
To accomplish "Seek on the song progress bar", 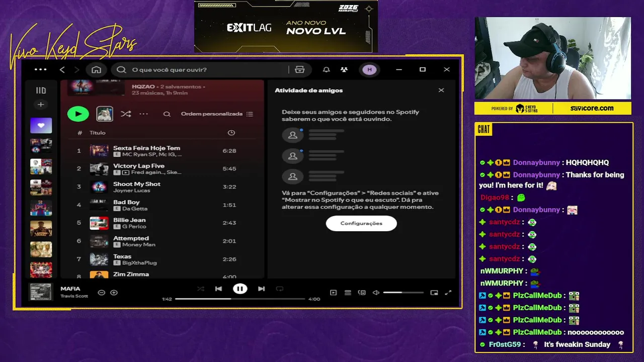I will click(x=240, y=299).
